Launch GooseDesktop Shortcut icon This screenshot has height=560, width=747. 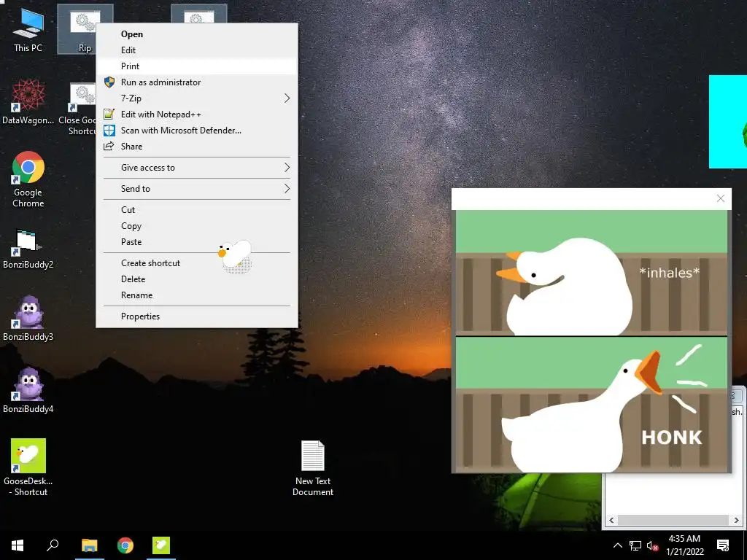(x=28, y=467)
